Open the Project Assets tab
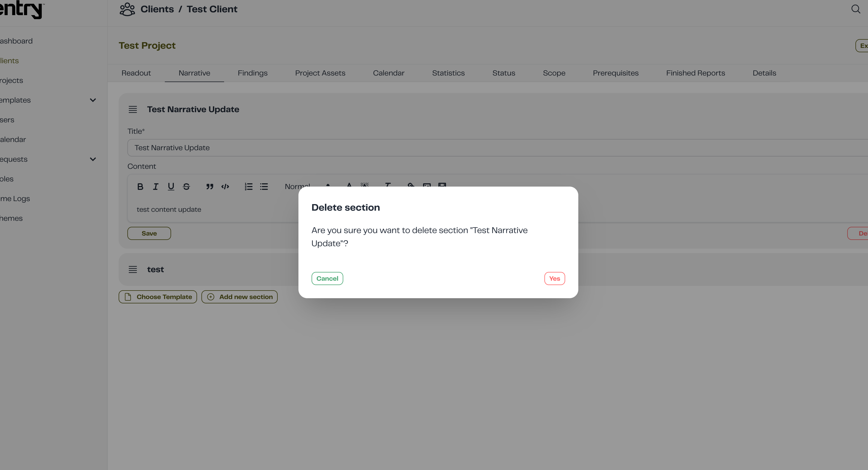 (x=320, y=73)
